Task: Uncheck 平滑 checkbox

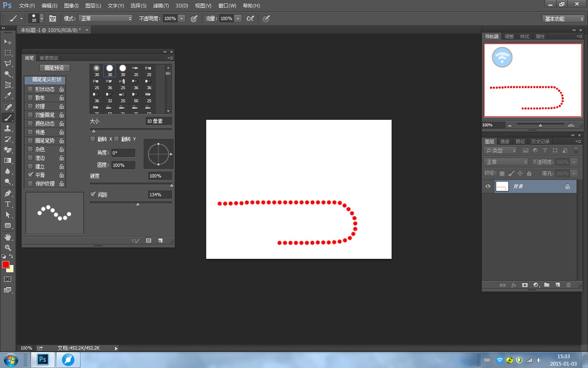Action: [x=30, y=175]
